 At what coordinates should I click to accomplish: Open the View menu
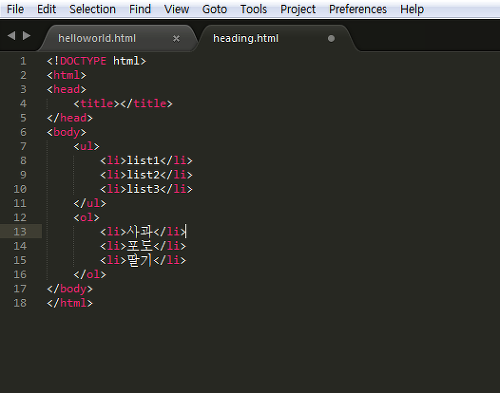click(x=176, y=9)
